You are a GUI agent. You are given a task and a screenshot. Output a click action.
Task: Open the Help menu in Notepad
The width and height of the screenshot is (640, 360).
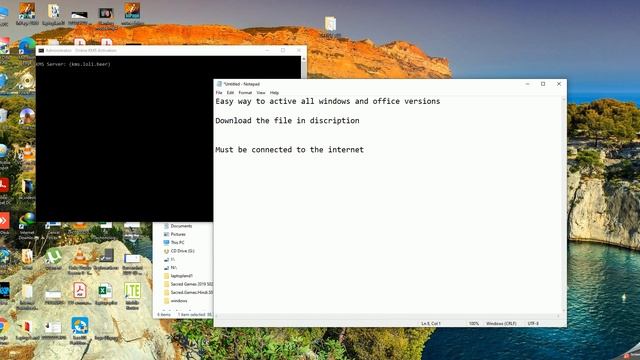coord(274,93)
